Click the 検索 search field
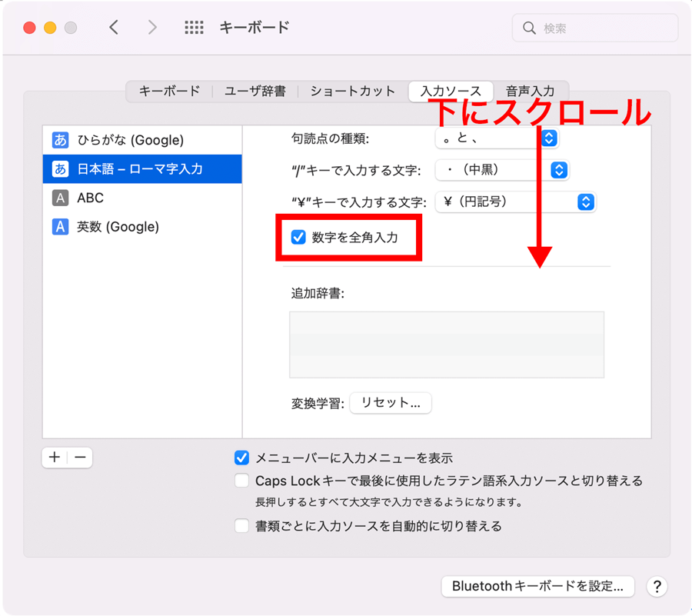Viewport: 692px width, 616px height. (595, 28)
